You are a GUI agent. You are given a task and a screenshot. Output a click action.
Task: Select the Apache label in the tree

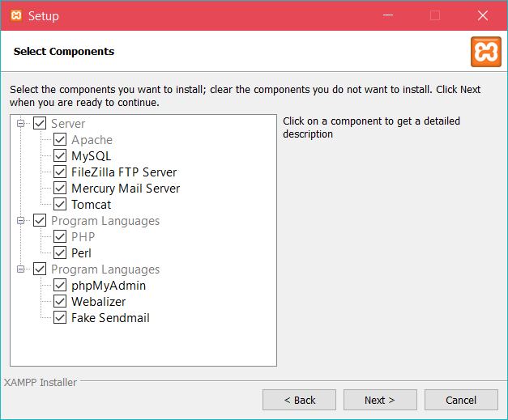[92, 140]
